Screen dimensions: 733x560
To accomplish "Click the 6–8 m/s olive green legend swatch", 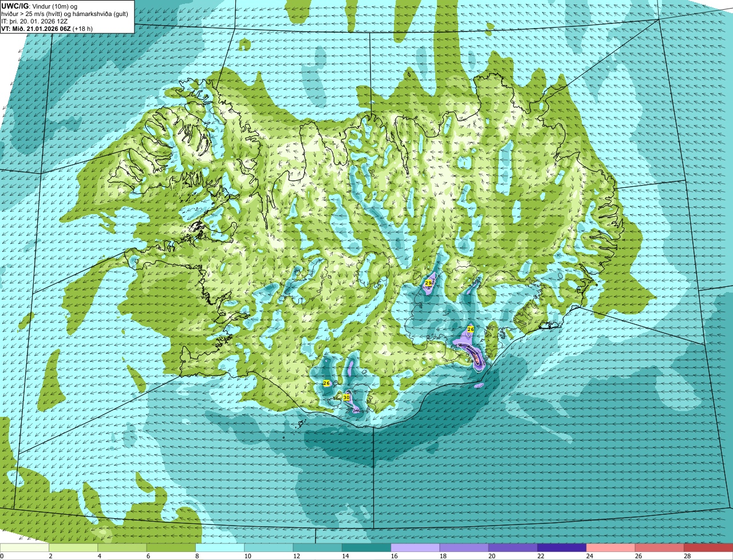I will pyautogui.click(x=171, y=548).
